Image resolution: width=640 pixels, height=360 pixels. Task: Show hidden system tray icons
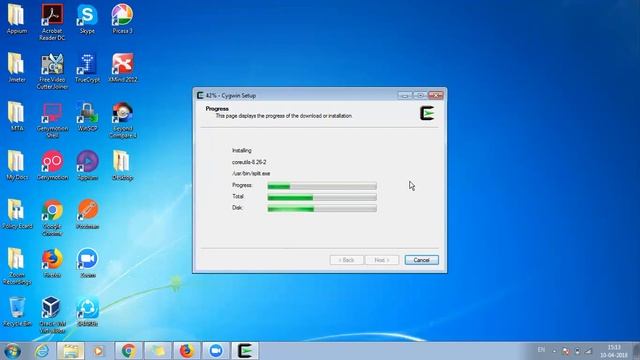554,351
